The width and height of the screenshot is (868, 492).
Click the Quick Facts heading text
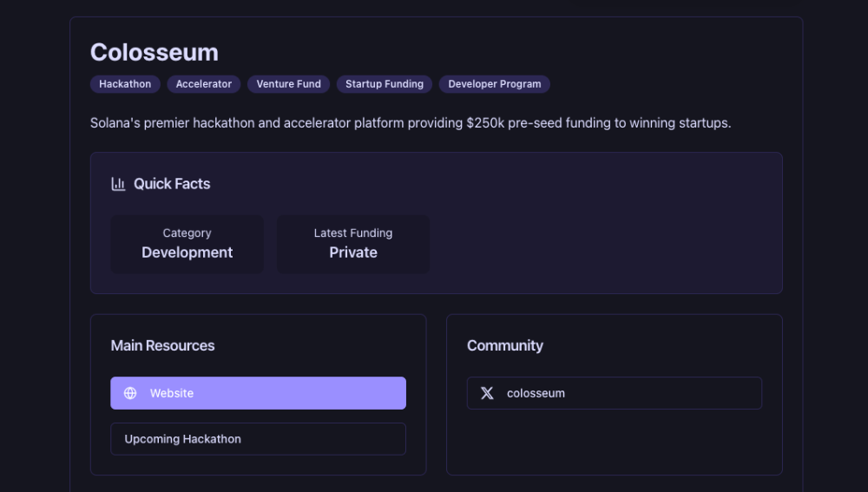[172, 184]
